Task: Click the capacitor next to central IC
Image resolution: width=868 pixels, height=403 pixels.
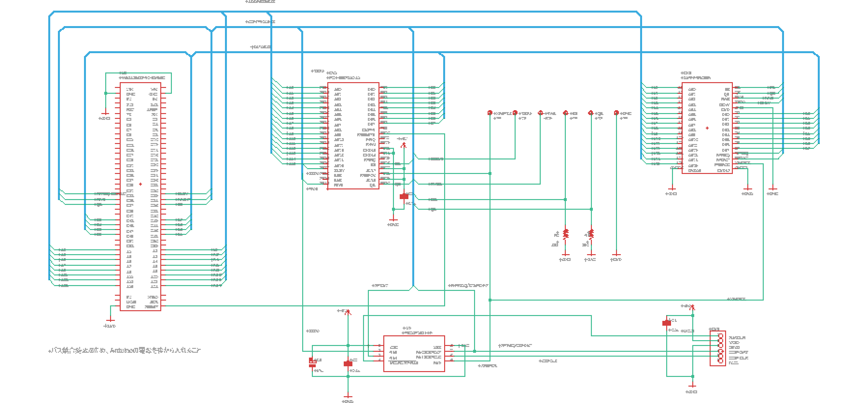Action: pyautogui.click(x=404, y=196)
